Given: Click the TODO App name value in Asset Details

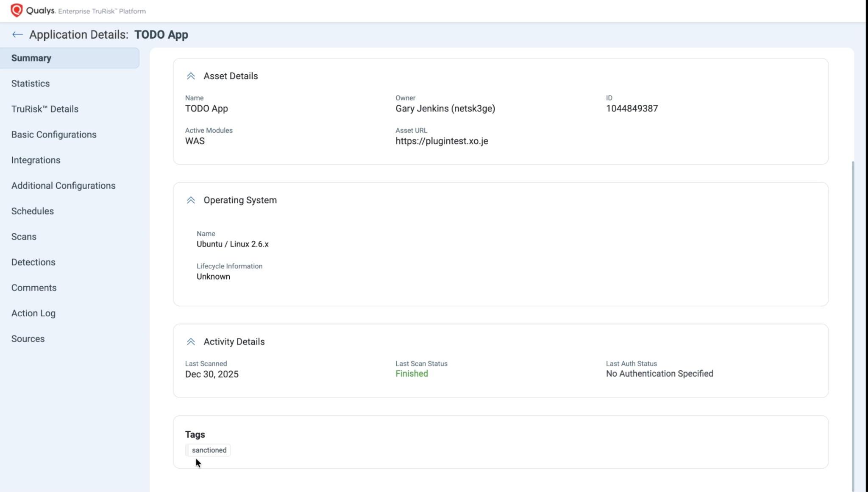Looking at the screenshot, I should (x=206, y=109).
